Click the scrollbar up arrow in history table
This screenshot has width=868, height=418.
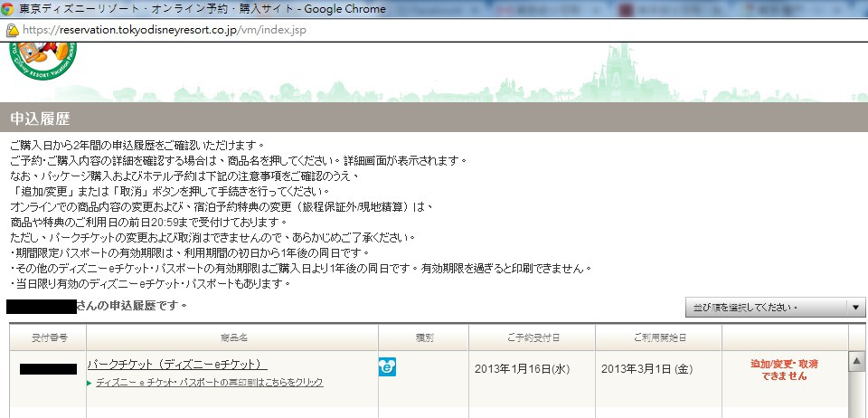pyautogui.click(x=857, y=363)
